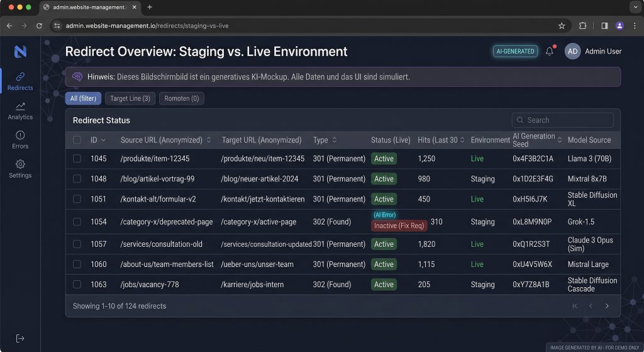Click source URL /produkte/item-12345
Image resolution: width=644 pixels, height=352 pixels.
[155, 158]
